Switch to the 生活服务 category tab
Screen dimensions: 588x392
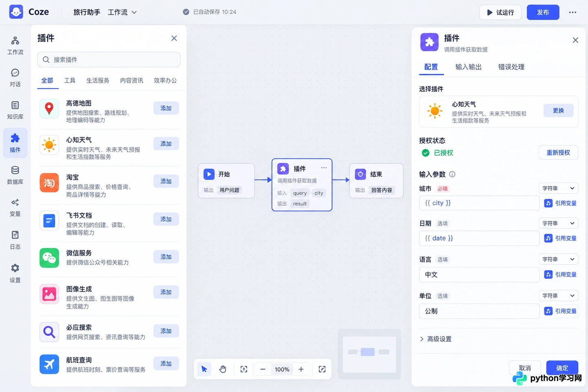(98, 80)
